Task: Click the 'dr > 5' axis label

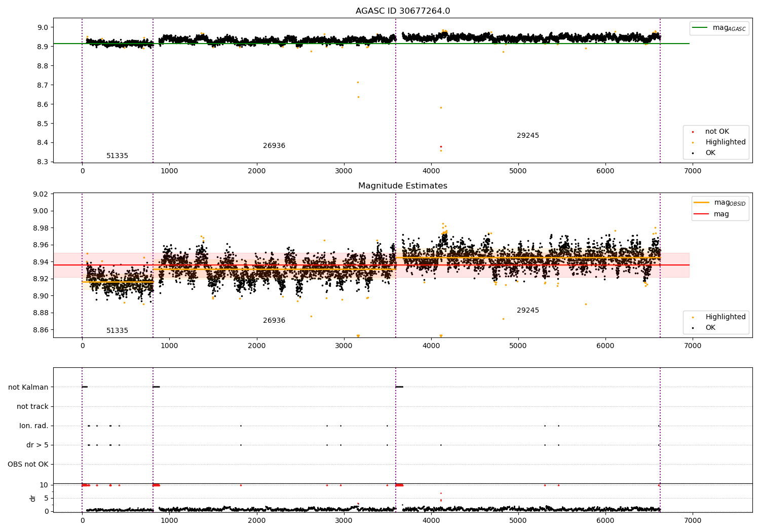Action: point(37,445)
